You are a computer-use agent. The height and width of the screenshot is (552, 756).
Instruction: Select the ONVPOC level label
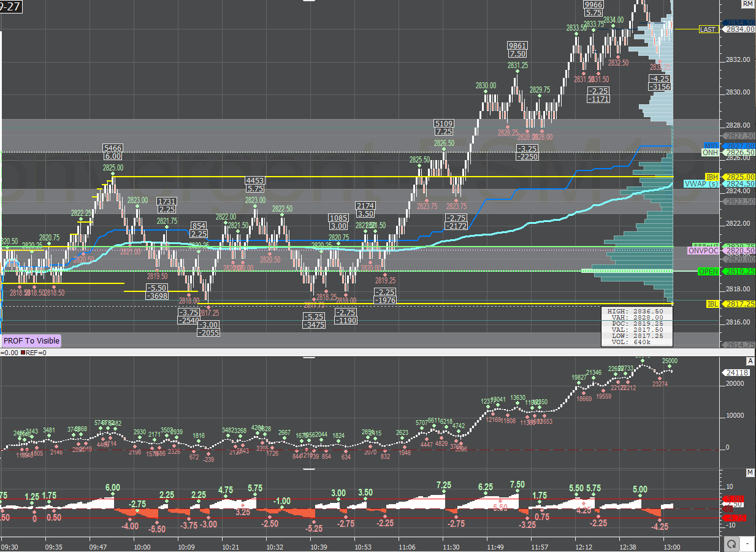point(704,251)
